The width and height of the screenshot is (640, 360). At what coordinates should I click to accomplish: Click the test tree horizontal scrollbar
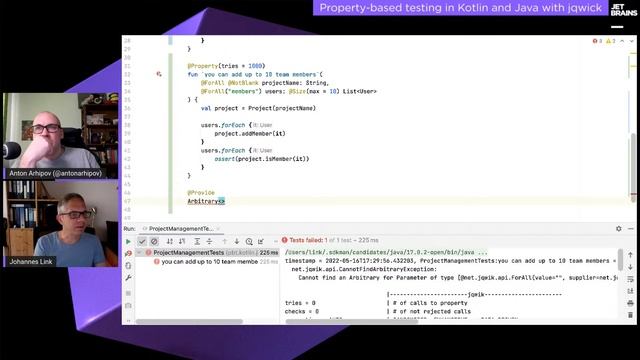pyautogui.click(x=189, y=322)
